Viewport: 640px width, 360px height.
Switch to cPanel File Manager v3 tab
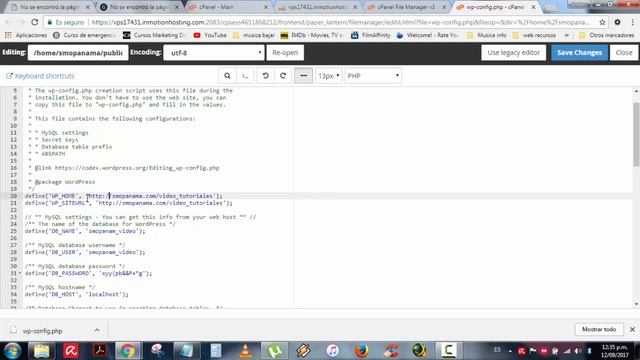[x=406, y=7]
